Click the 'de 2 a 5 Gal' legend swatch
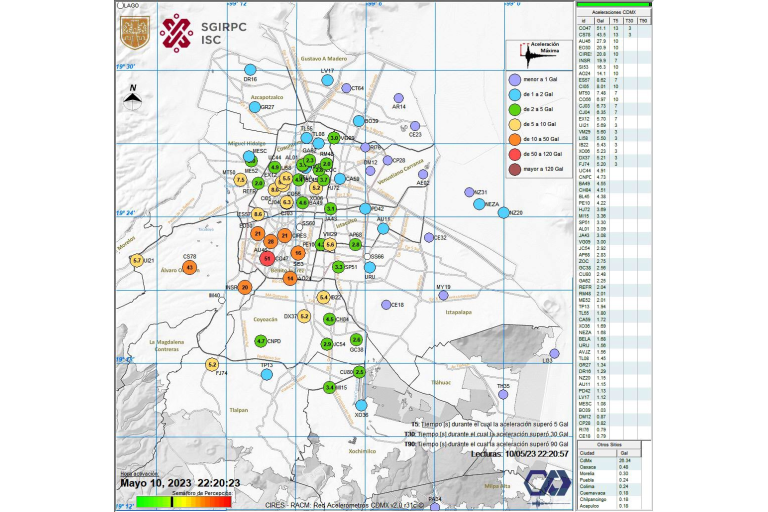The height and width of the screenshot is (512, 768). 514,110
